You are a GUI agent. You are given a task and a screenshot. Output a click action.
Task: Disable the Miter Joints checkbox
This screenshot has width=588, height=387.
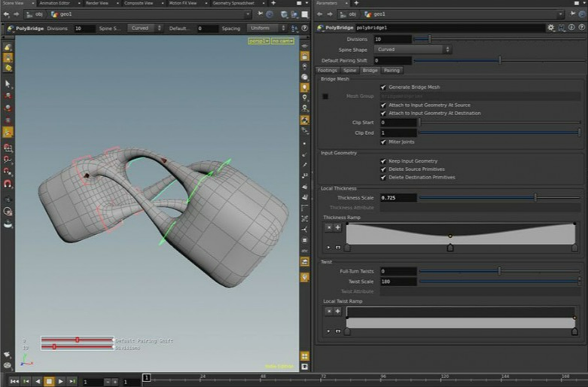pyautogui.click(x=383, y=142)
